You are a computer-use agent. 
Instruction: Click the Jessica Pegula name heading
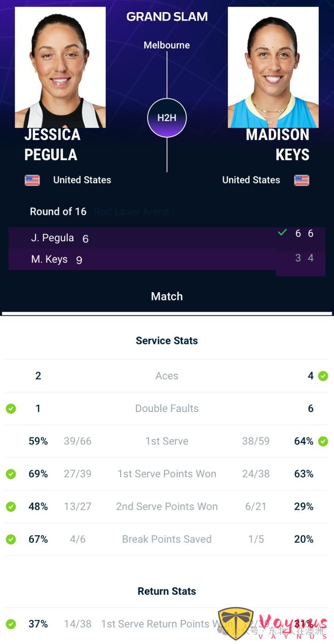(x=52, y=144)
